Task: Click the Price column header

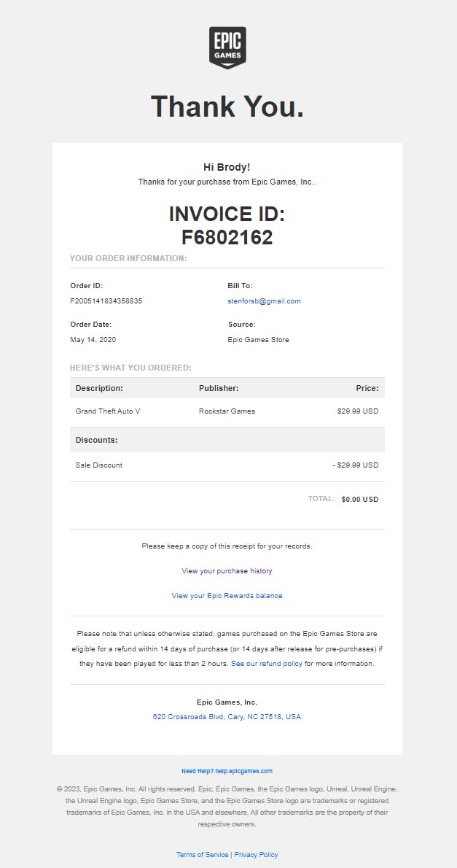Action: (367, 389)
